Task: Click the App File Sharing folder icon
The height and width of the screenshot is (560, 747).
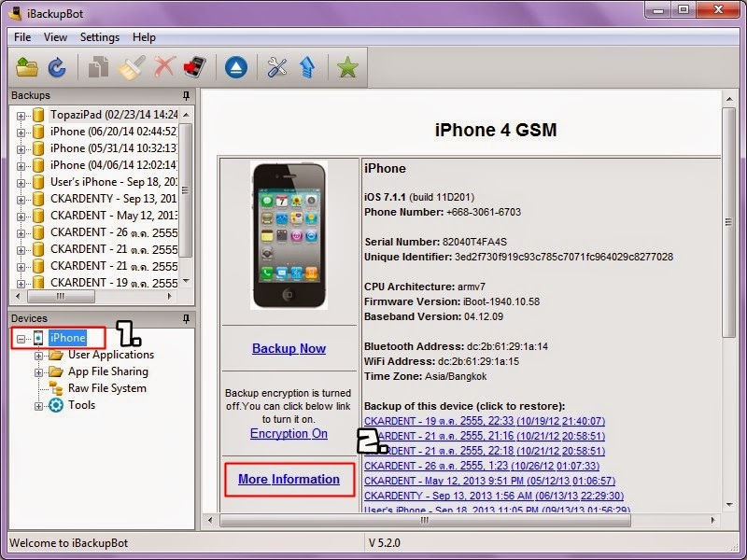Action: [x=56, y=371]
